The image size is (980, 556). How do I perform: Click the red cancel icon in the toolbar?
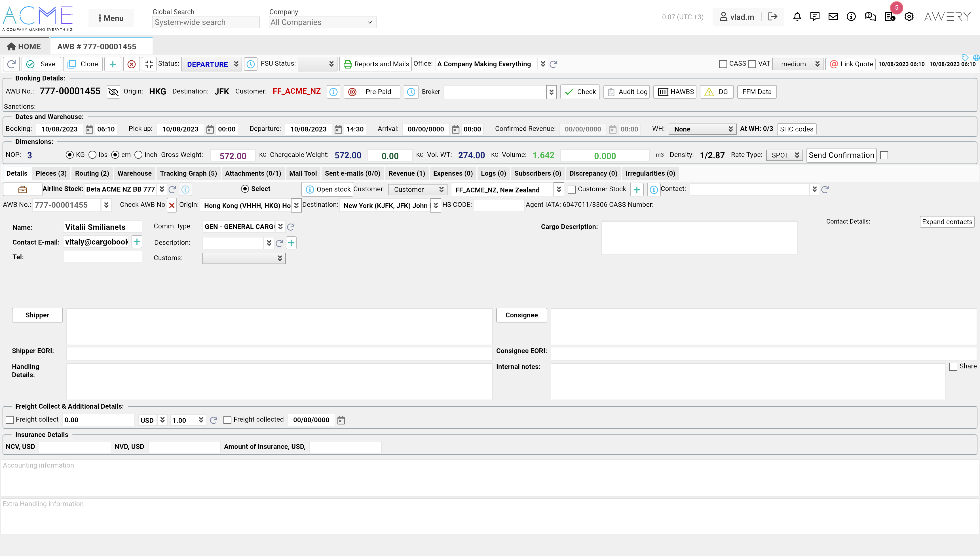(x=131, y=64)
